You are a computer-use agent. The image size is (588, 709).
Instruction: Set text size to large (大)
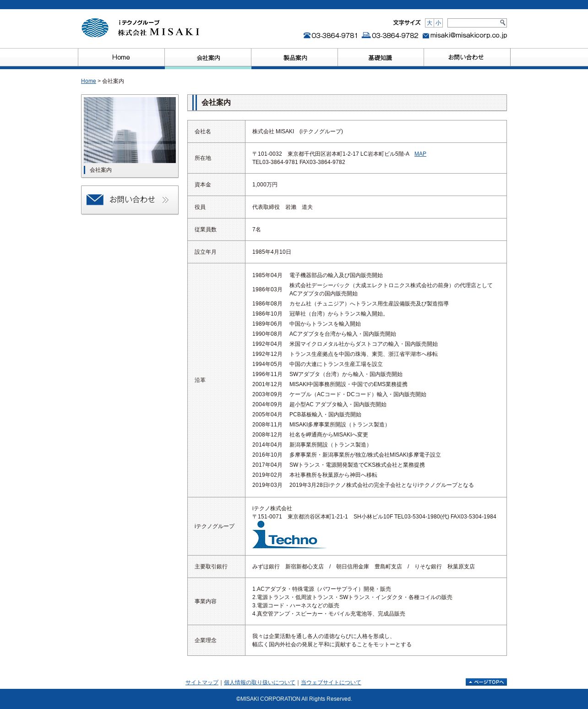click(x=429, y=23)
